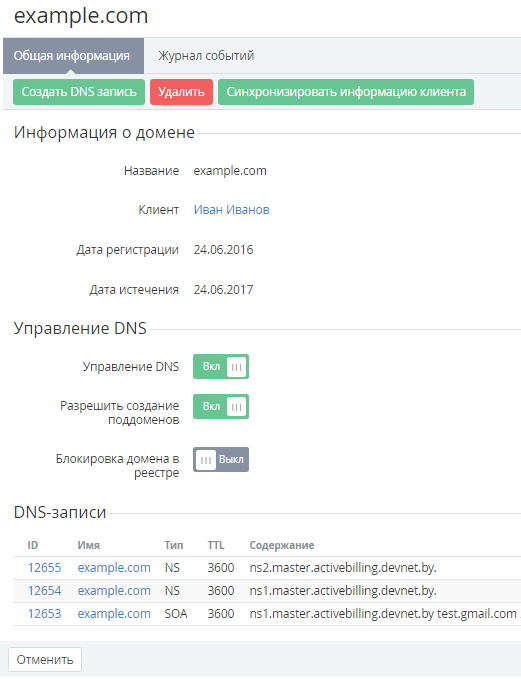Click the TTL column header
This screenshot has width=521, height=679.
click(x=216, y=545)
